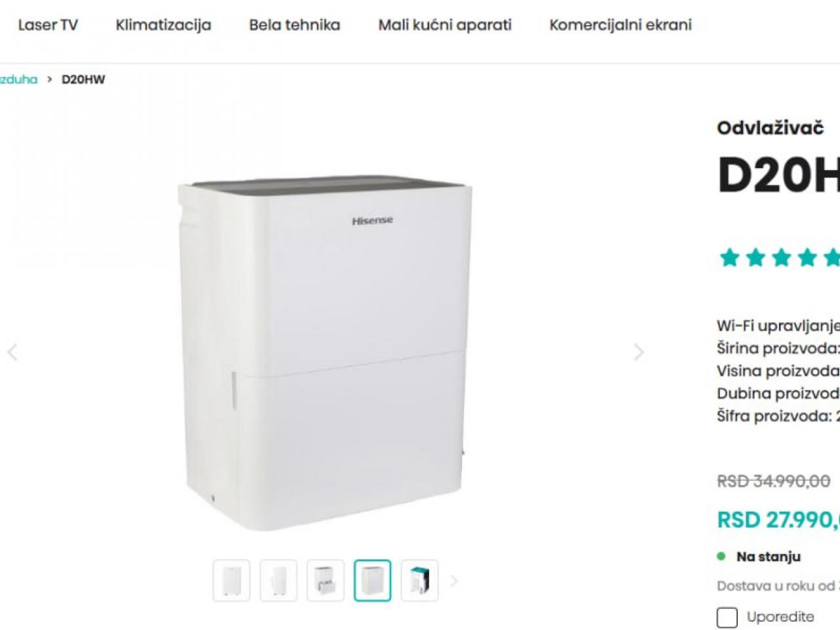Go to parent breadcrumb category link
Image resolution: width=840 pixels, height=630 pixels.
point(18,79)
